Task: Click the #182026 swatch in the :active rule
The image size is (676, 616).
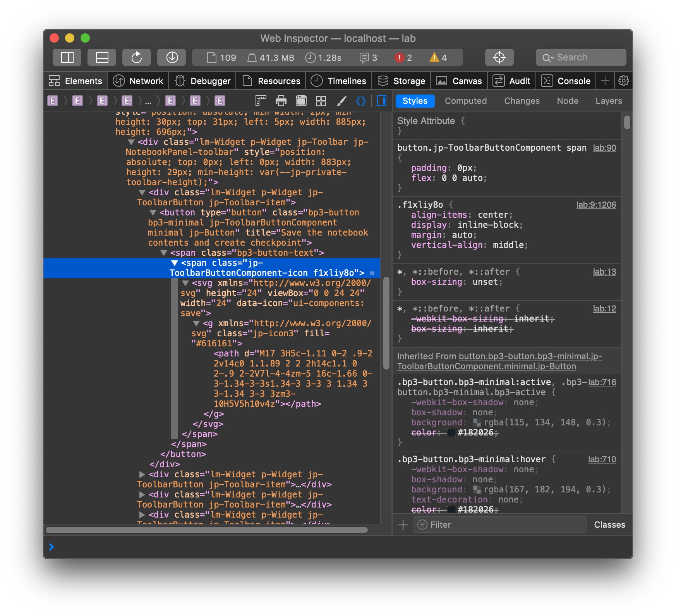Action: 451,433
